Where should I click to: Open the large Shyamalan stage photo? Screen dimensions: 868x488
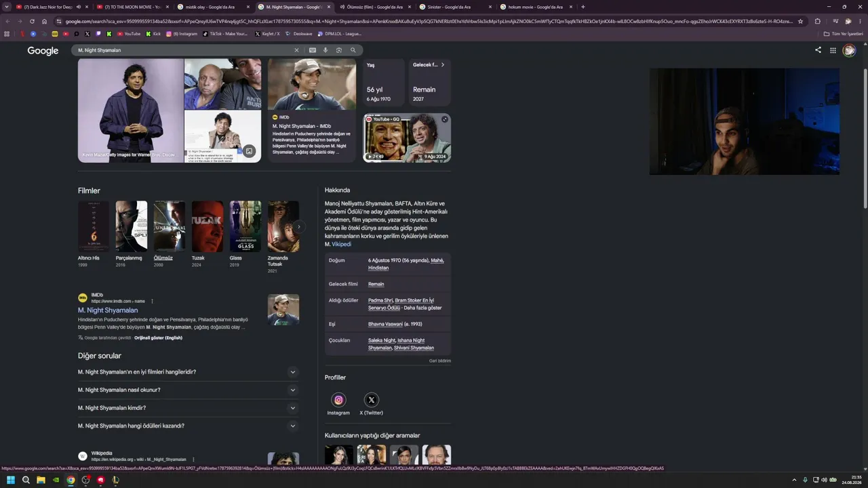click(131, 110)
